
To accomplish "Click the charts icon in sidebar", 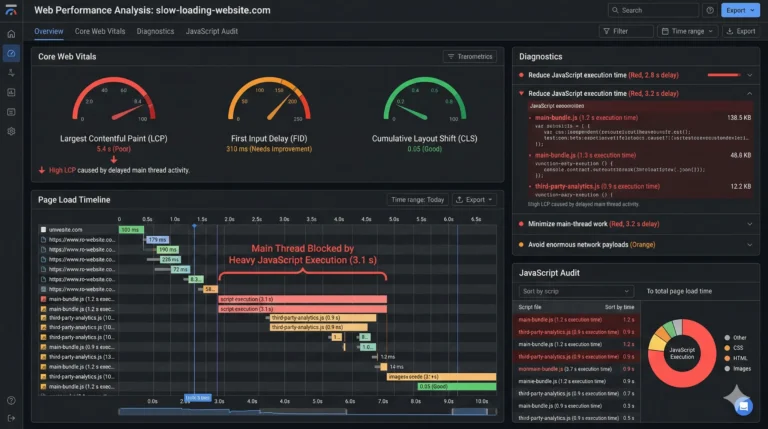I will click(x=11, y=92).
